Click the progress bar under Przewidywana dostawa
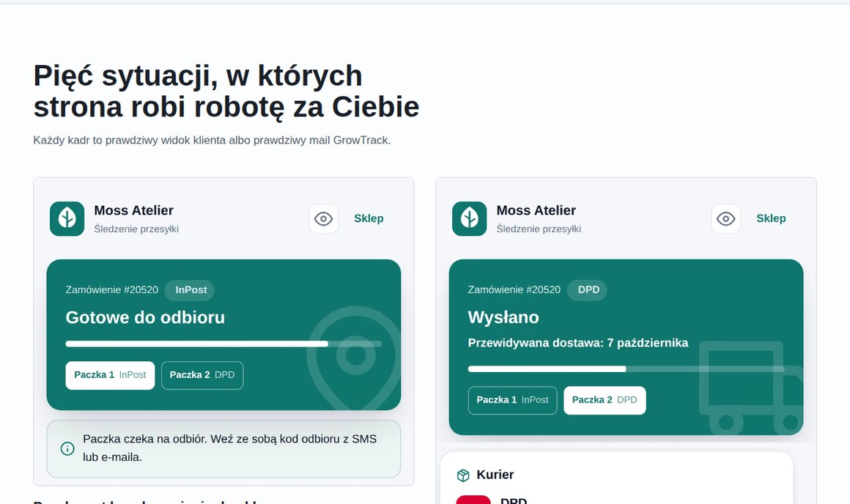The image size is (850, 504). click(626, 369)
